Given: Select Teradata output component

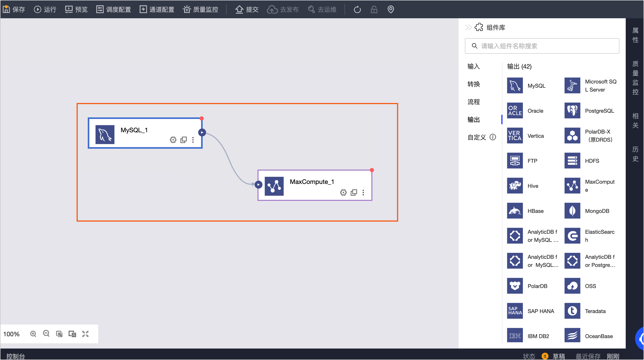Looking at the screenshot, I should (x=585, y=311).
